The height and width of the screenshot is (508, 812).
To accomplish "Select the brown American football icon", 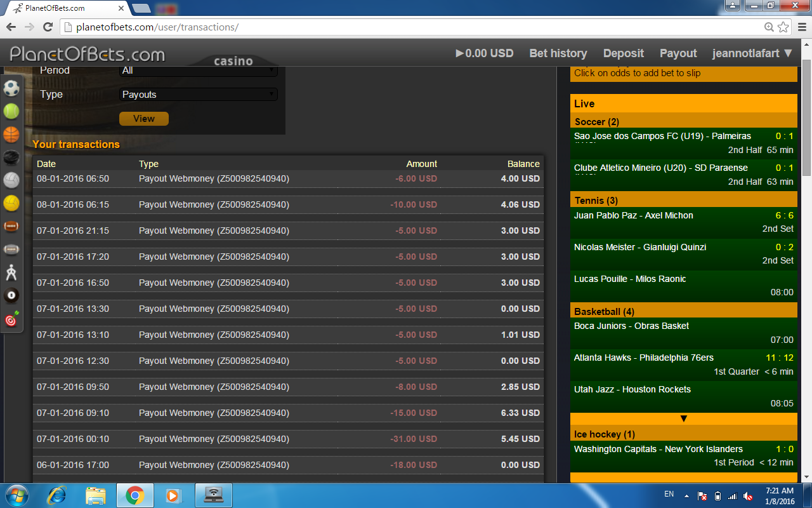I will (11, 226).
